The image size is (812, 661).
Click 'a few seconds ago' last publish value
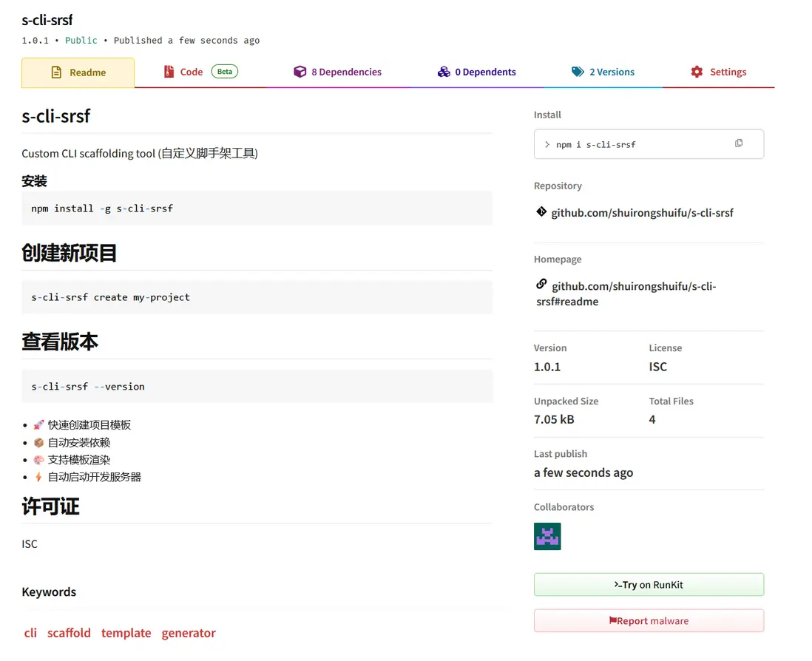pyautogui.click(x=583, y=472)
